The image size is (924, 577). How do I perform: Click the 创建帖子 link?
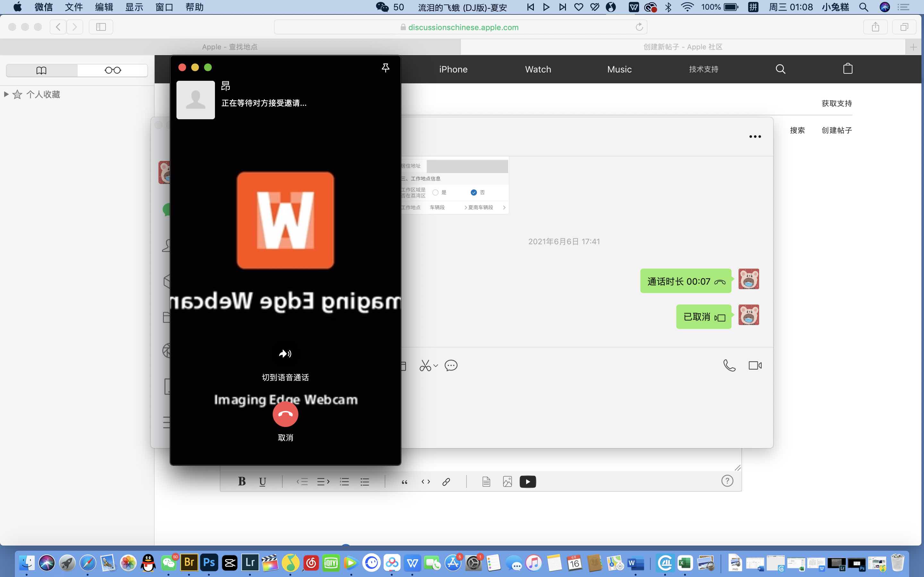pos(836,130)
